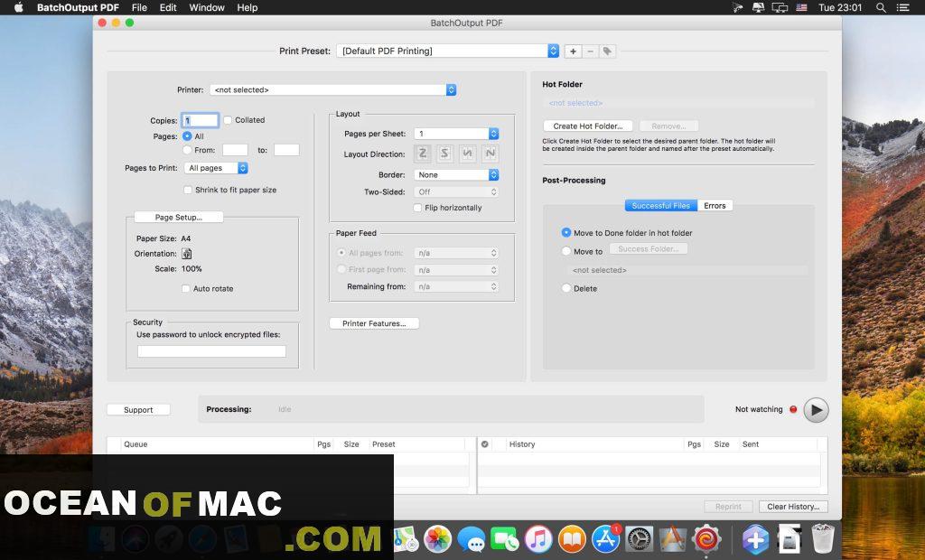Open System Preferences from the Dock
The image size is (925, 560).
click(x=640, y=538)
